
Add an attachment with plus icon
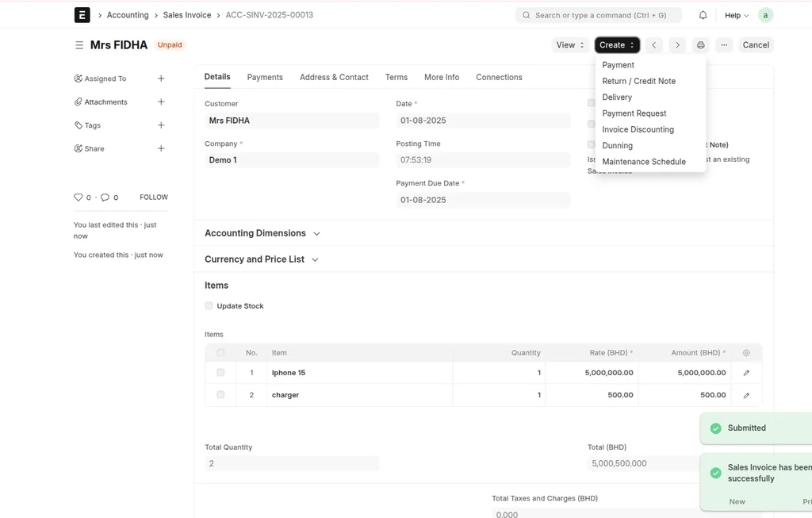[161, 102]
